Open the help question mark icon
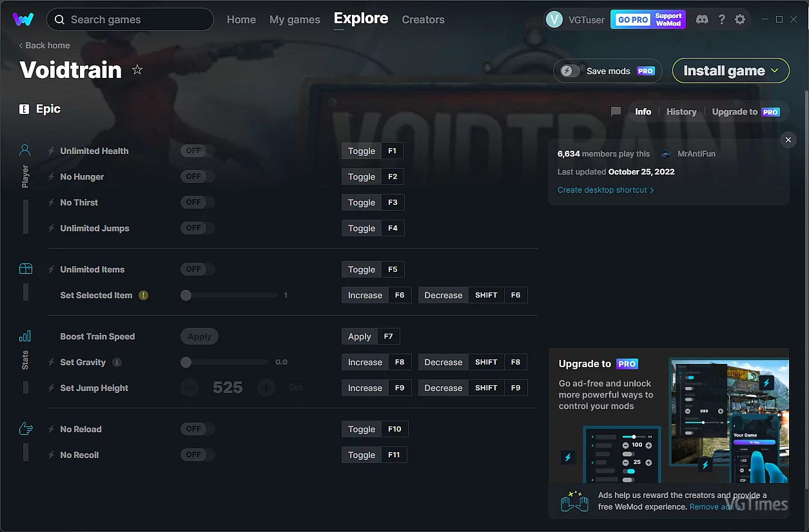This screenshot has height=532, width=809. (x=721, y=19)
